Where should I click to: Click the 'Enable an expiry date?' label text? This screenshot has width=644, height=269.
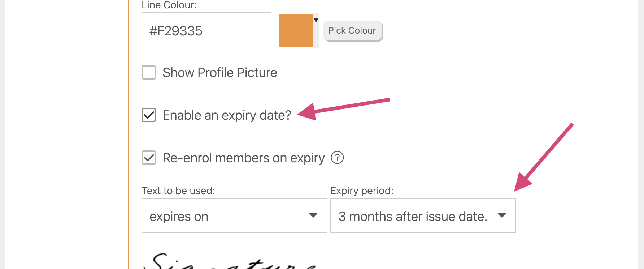tap(227, 115)
